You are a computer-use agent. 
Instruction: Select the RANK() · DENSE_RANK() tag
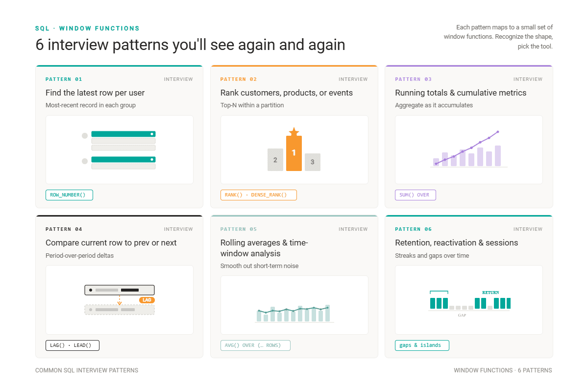pos(259,195)
